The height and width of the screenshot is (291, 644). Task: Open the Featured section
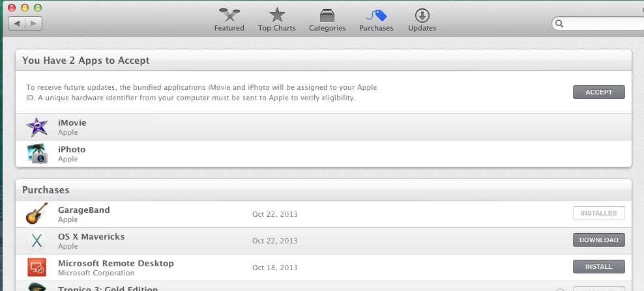pos(229,20)
